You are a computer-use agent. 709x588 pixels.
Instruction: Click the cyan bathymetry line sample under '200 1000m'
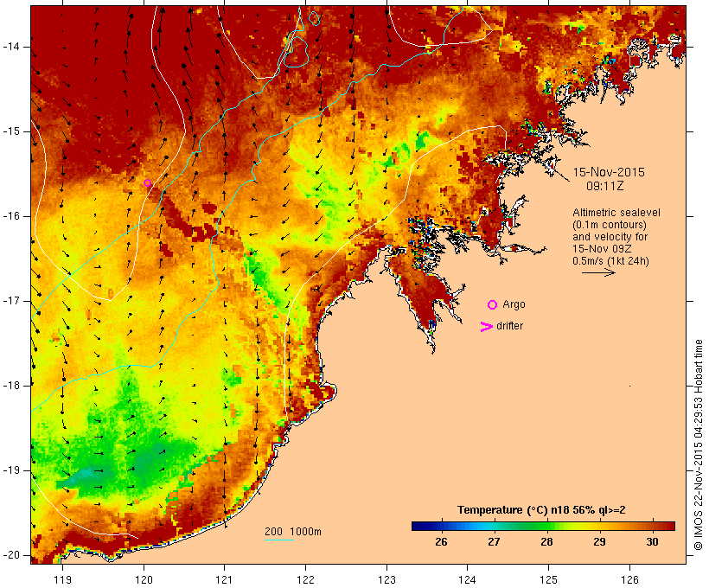[x=279, y=540]
